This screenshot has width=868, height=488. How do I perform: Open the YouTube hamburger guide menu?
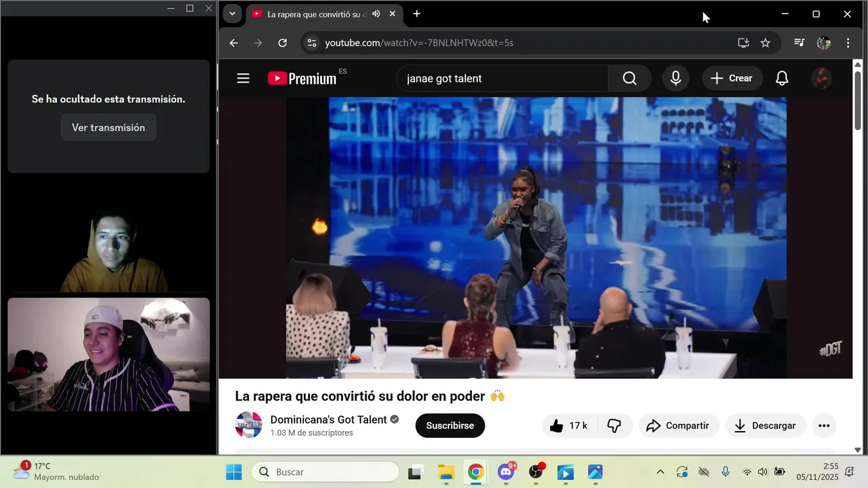[243, 79]
